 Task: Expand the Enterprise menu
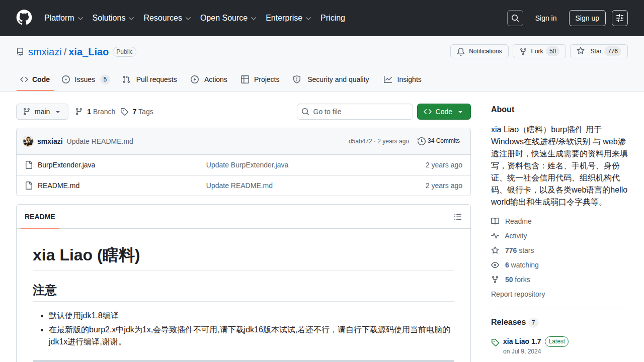(289, 18)
